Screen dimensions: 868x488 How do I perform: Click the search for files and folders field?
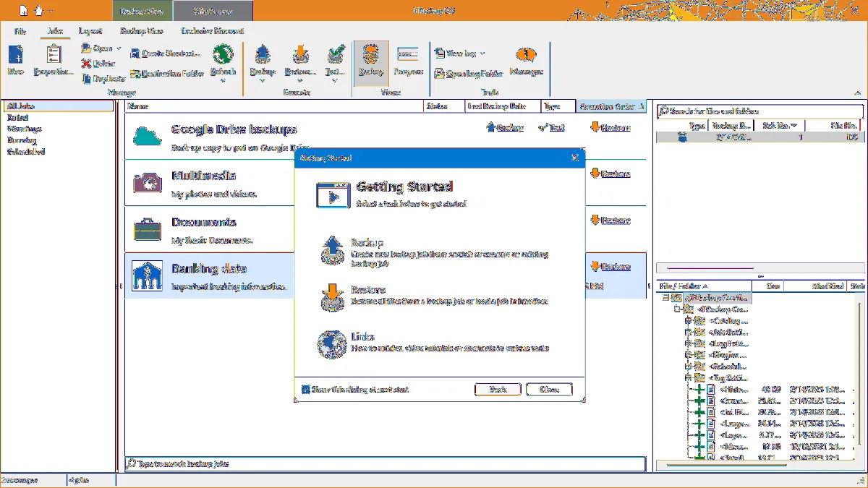click(x=759, y=111)
